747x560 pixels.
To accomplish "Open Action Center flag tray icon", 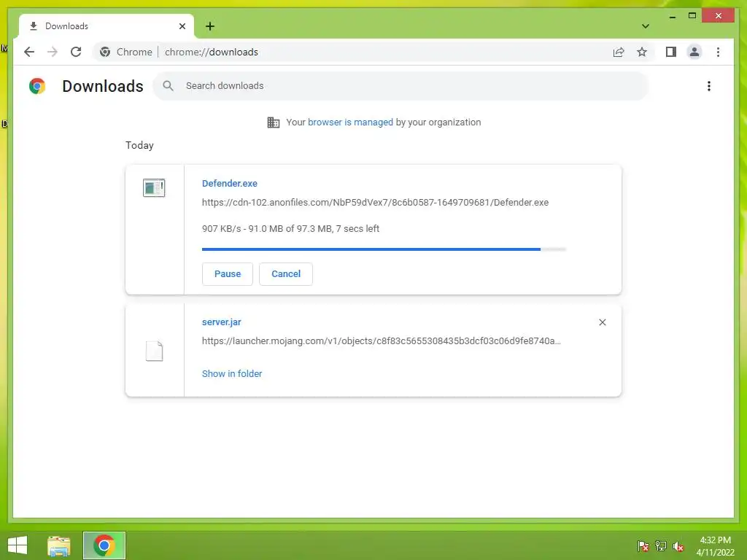I will (643, 545).
